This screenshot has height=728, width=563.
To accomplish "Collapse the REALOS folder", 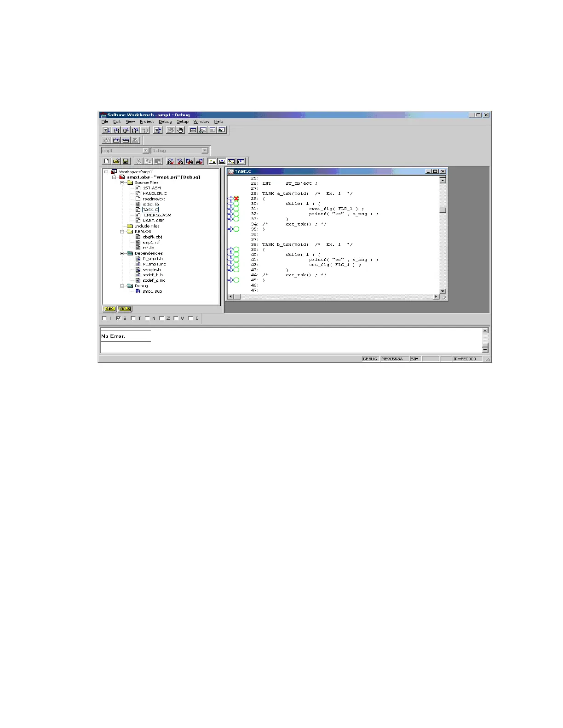I will (x=122, y=232).
